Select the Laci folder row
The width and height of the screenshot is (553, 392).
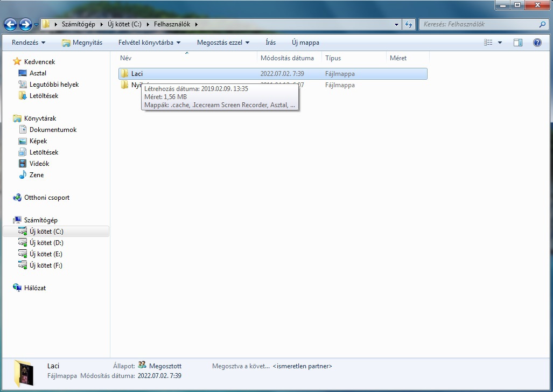(273, 74)
